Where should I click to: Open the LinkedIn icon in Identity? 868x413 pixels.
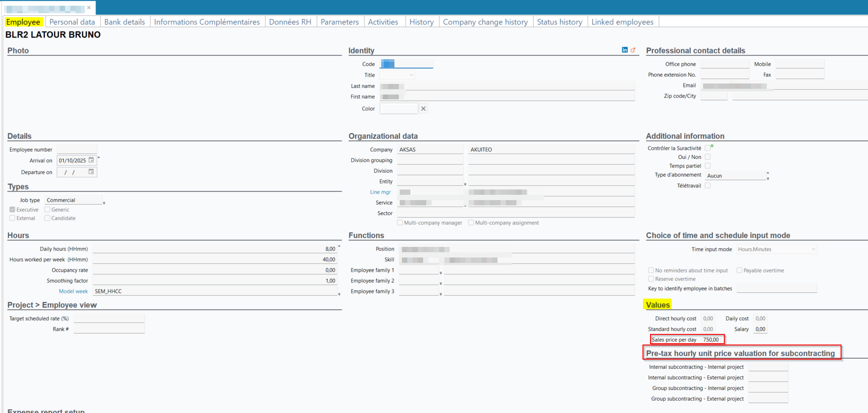pyautogui.click(x=624, y=50)
